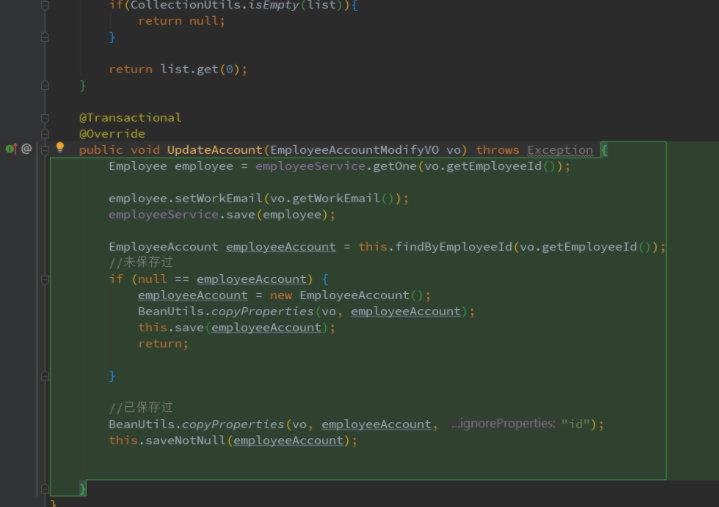Click fold marker at the if-block closing brace
This screenshot has height=507, width=719.
tap(45, 376)
